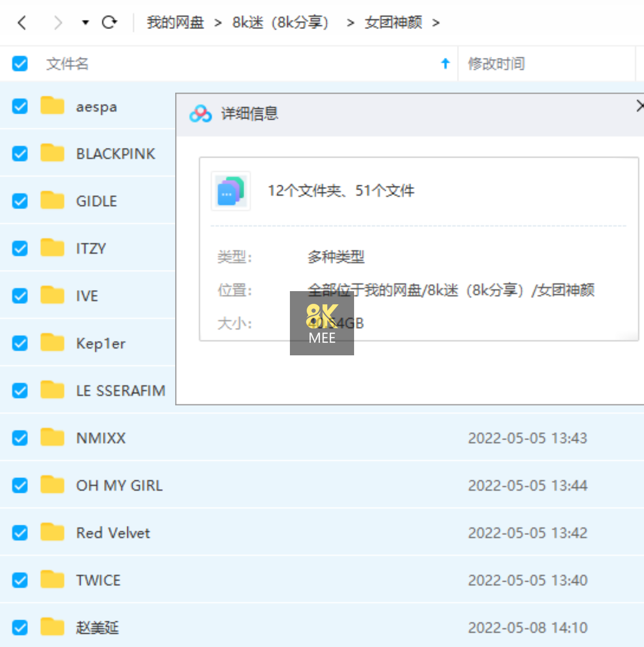Click the location path value in dialog

tap(451, 290)
